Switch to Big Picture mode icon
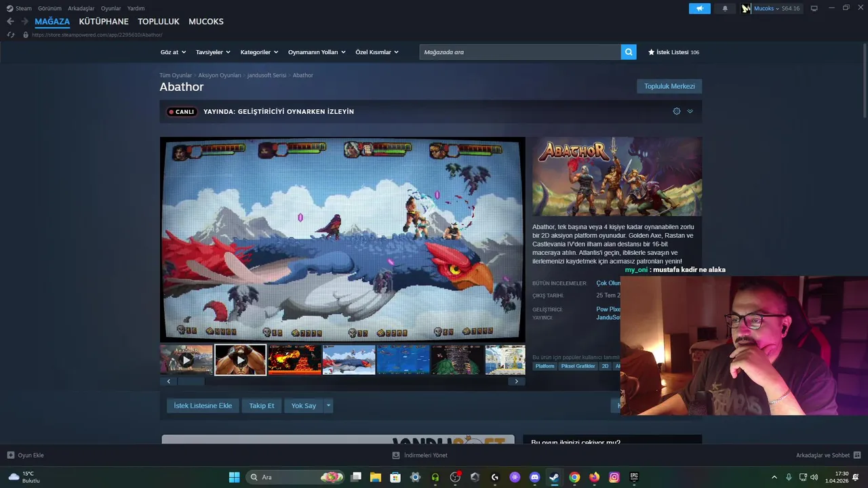This screenshot has height=488, width=868. coord(814,8)
